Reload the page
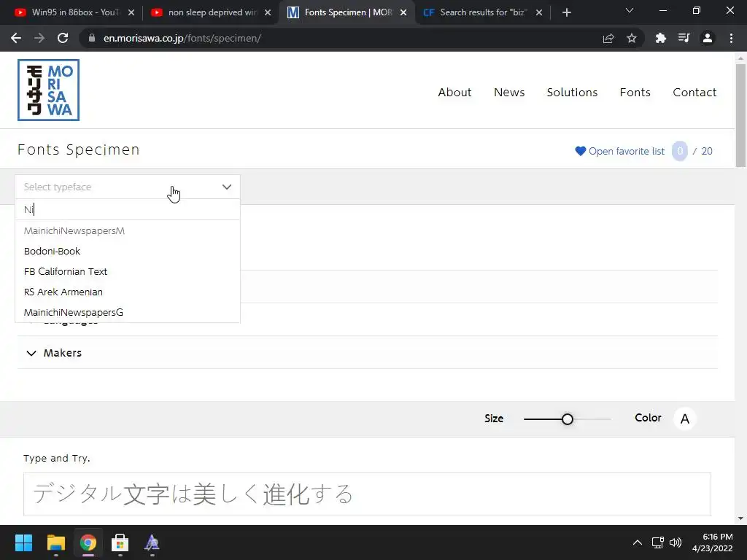 (63, 38)
